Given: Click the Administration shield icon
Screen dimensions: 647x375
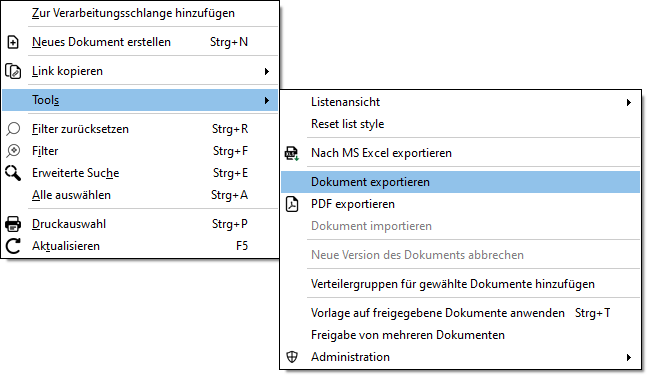Looking at the screenshot, I should pos(292,357).
